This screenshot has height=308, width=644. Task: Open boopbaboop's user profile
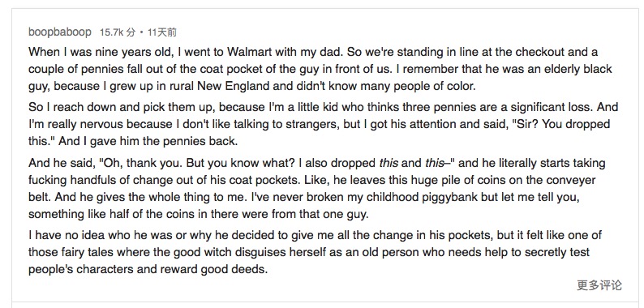click(x=60, y=32)
